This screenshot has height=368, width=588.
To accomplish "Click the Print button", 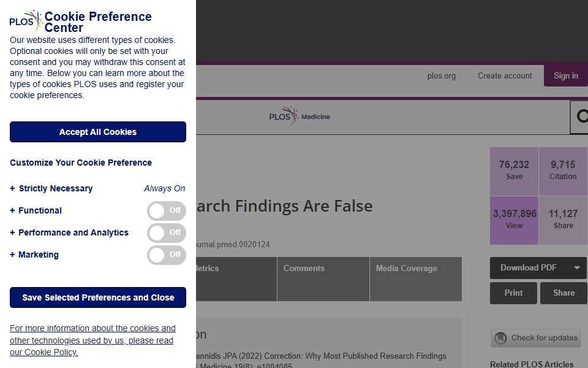I will (x=513, y=293).
